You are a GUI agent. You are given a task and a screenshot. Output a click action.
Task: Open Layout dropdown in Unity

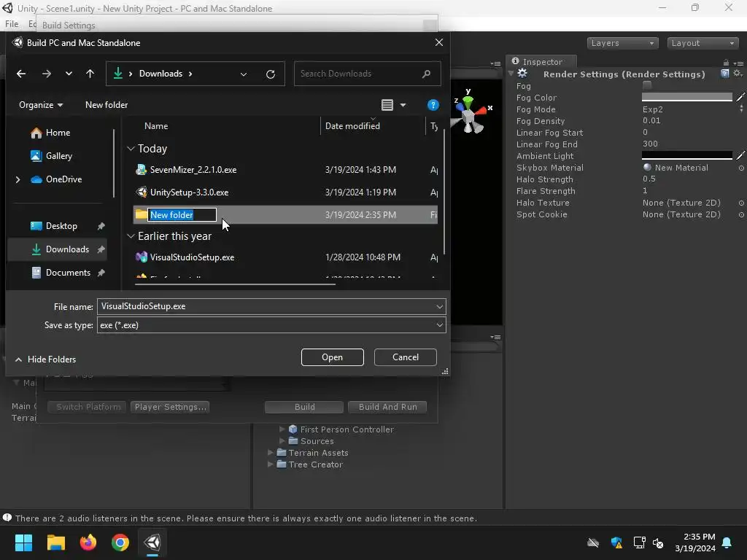703,43
